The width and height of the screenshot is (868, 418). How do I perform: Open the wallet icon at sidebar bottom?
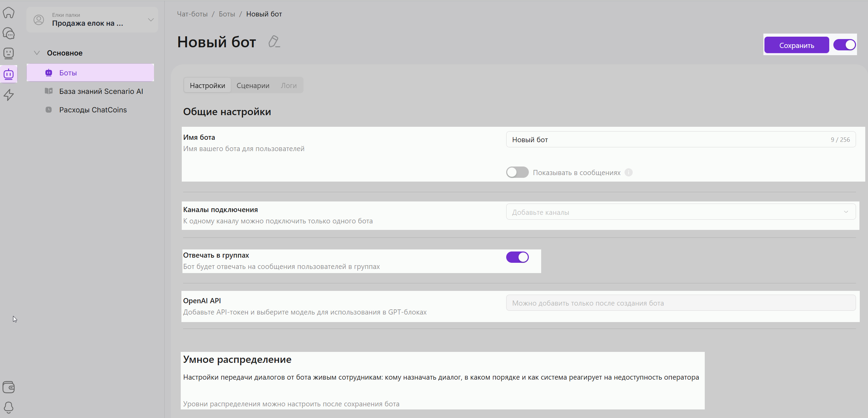point(9,387)
